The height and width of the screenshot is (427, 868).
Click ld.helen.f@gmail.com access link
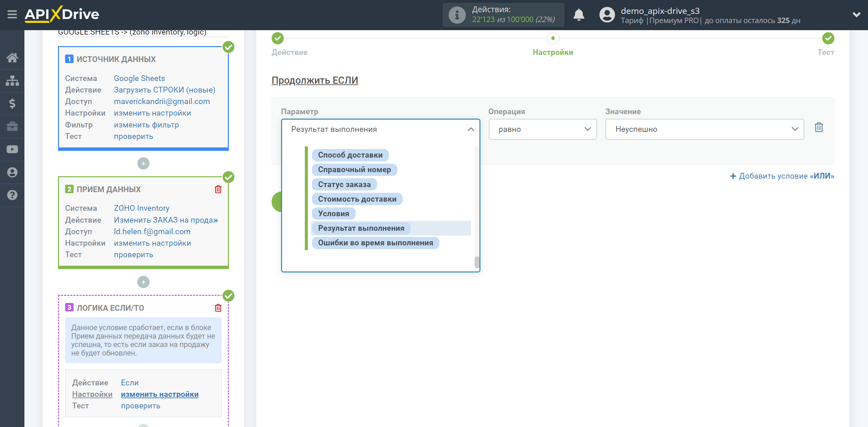coord(152,231)
